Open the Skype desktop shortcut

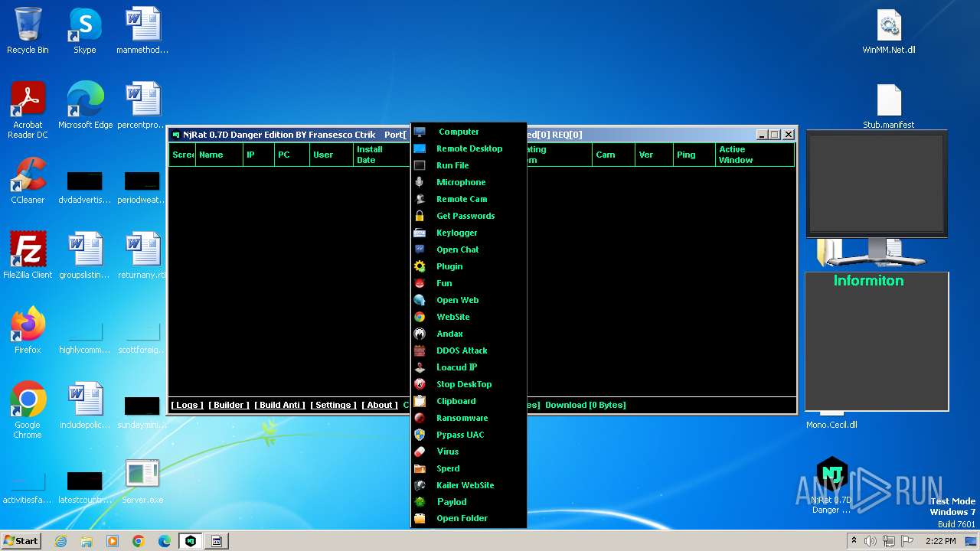point(85,31)
